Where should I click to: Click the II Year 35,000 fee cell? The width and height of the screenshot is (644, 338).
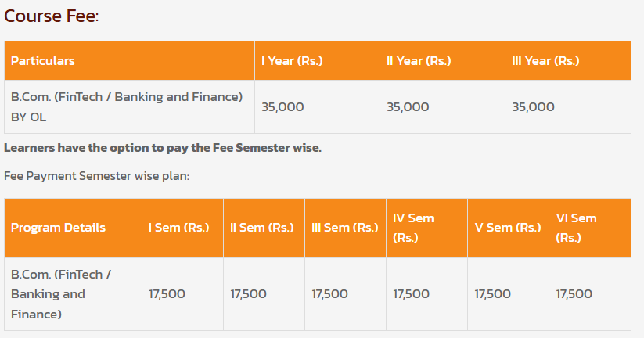click(408, 106)
